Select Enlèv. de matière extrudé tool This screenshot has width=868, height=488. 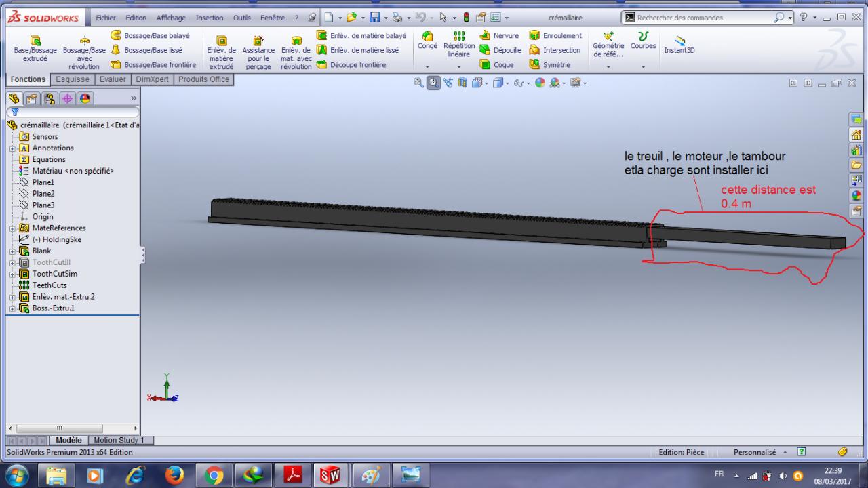(x=221, y=53)
